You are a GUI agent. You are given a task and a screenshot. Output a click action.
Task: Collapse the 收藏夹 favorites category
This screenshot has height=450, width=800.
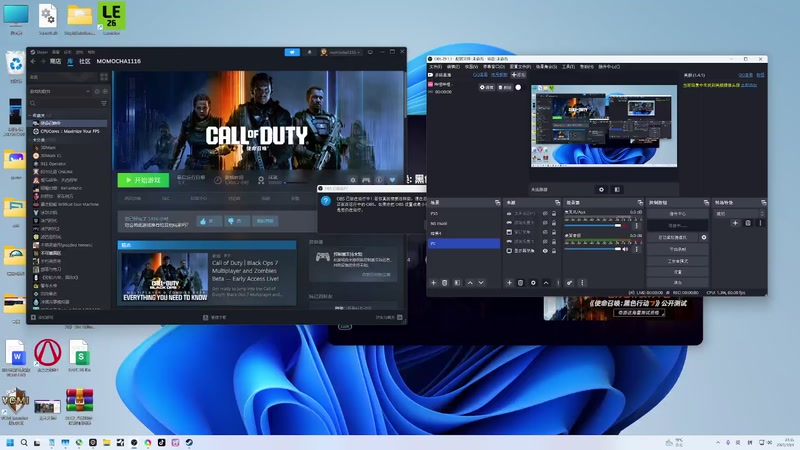38,116
